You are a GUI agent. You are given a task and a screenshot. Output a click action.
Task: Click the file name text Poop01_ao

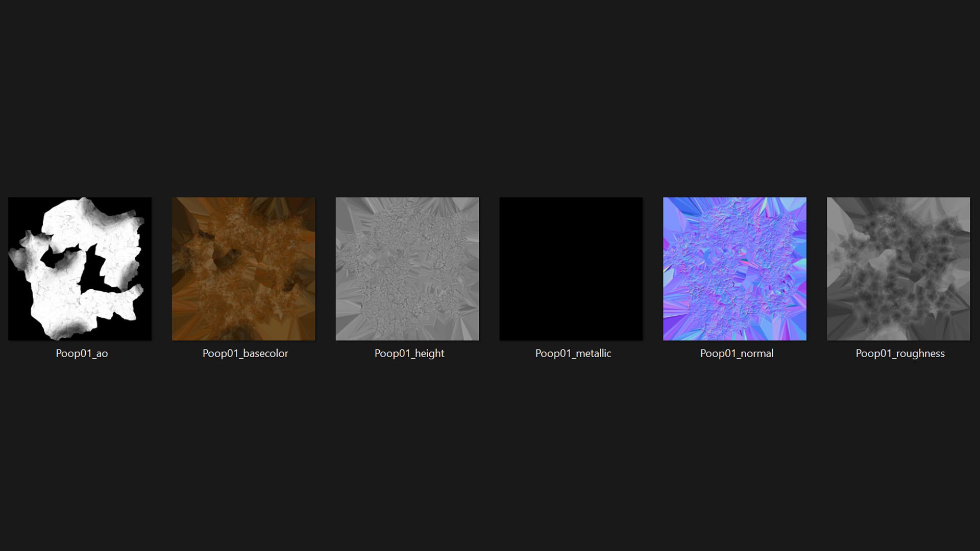82,354
